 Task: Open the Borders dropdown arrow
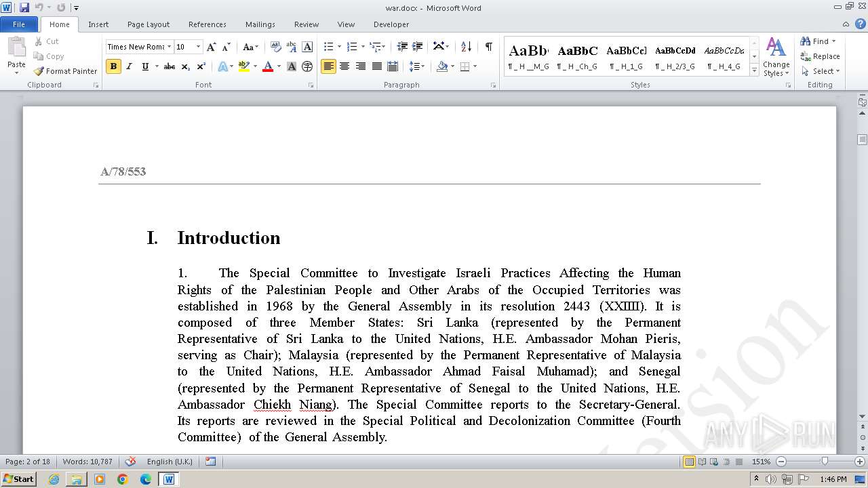475,66
